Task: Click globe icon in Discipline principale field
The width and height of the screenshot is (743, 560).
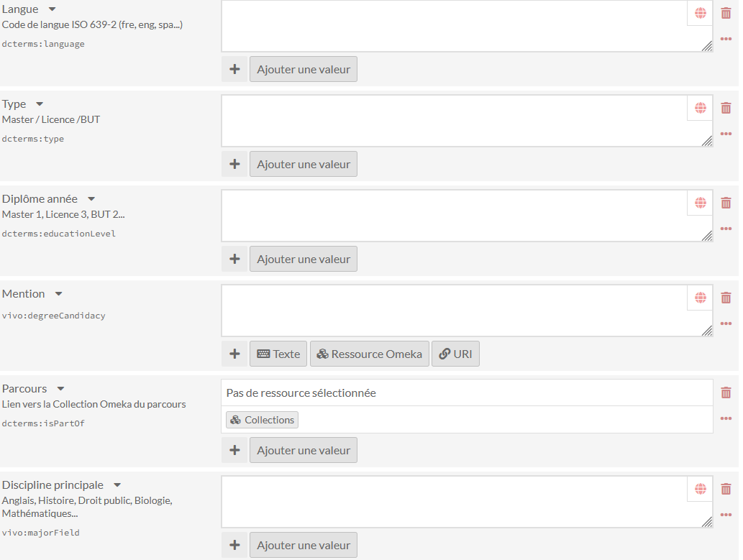Action: pos(701,489)
